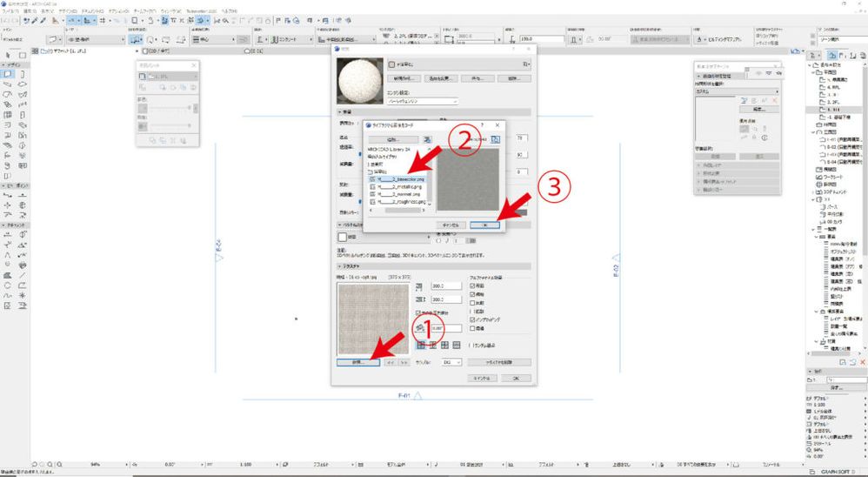Click キャンセル in the load image dialog

(451, 225)
